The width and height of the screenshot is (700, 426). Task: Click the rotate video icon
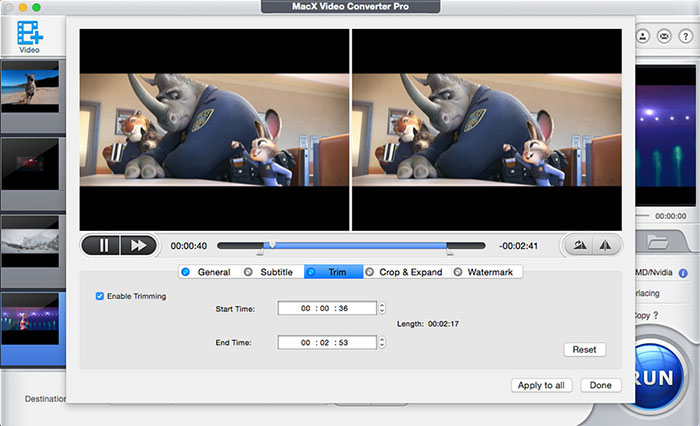pos(579,245)
